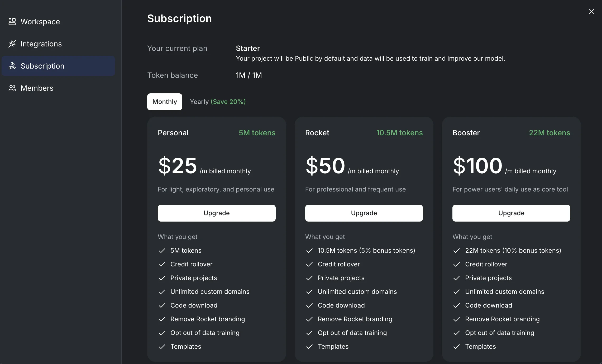Click the Workspace icon in the sidebar
Viewport: 602px width, 364px height.
click(x=12, y=22)
